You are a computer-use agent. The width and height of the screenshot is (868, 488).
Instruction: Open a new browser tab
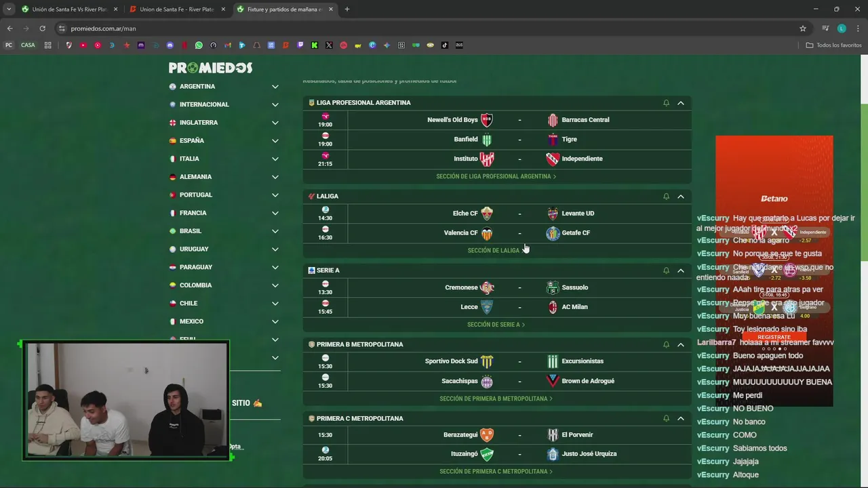tap(347, 9)
